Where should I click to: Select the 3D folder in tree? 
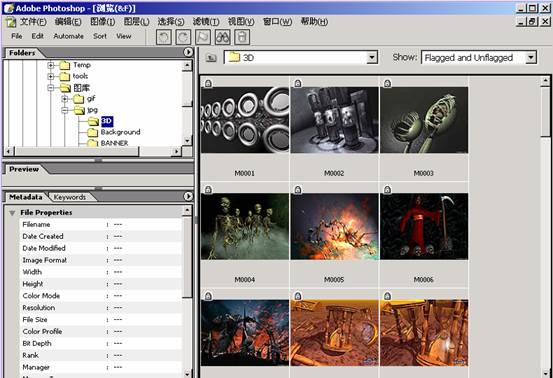pyautogui.click(x=107, y=121)
